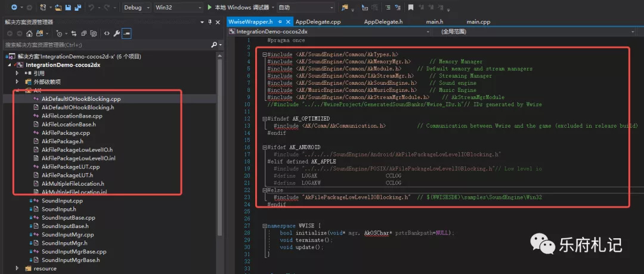The height and width of the screenshot is (274, 644).
Task: Start debugging with the green play arrow
Action: point(209,7)
